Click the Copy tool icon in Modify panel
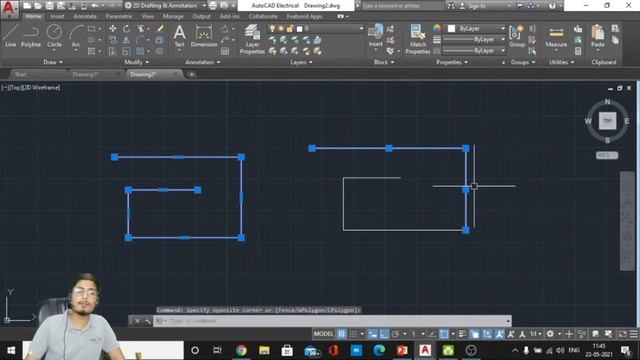 [x=113, y=40]
